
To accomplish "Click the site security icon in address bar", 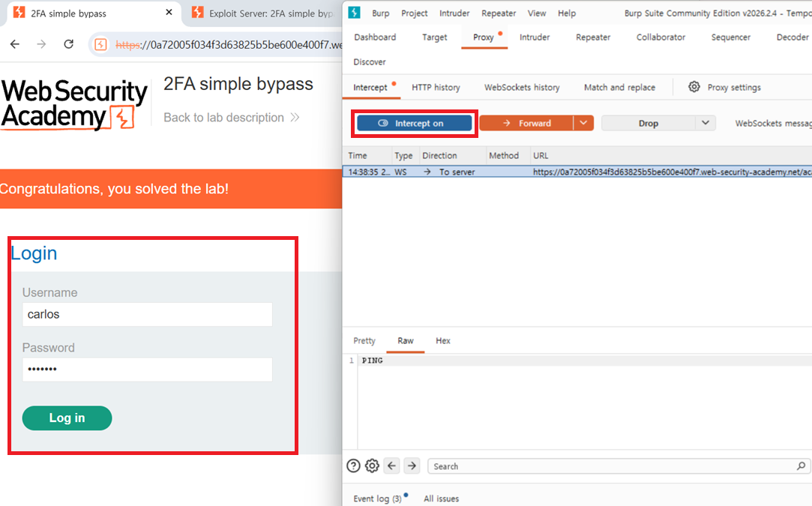I will click(101, 45).
